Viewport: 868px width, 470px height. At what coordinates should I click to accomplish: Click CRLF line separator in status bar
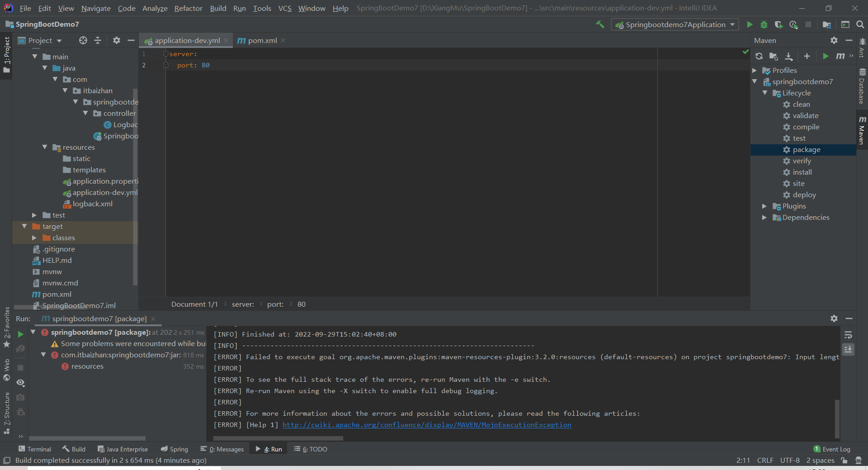(765, 461)
